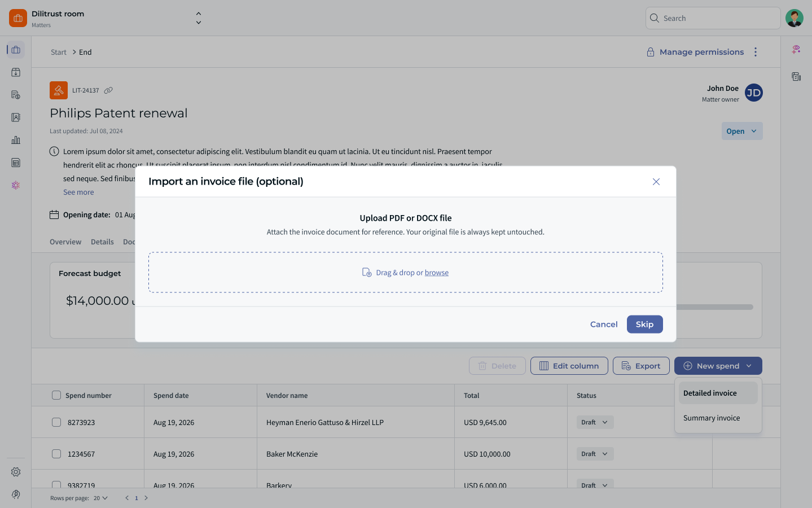Click Cancel in the import dialog

coord(604,324)
